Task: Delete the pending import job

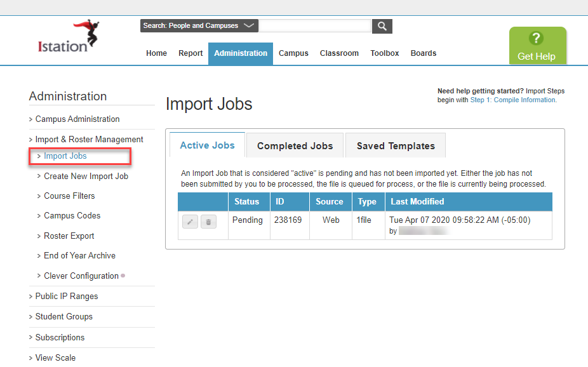Action: (208, 222)
